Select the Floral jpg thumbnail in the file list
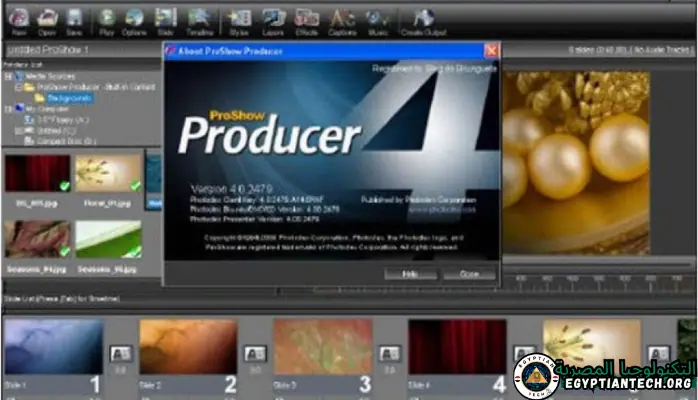698x400 pixels. point(108,173)
